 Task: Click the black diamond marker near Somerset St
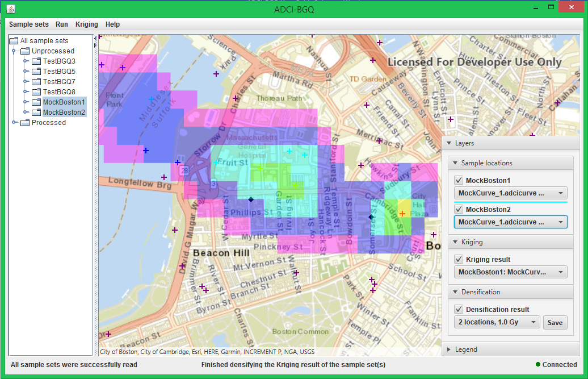click(x=371, y=217)
